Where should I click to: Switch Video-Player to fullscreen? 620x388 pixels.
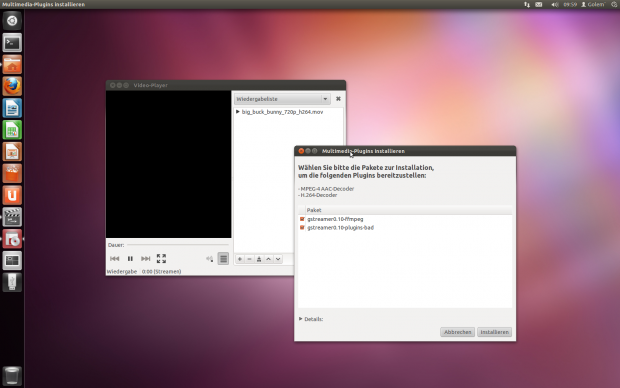click(161, 259)
